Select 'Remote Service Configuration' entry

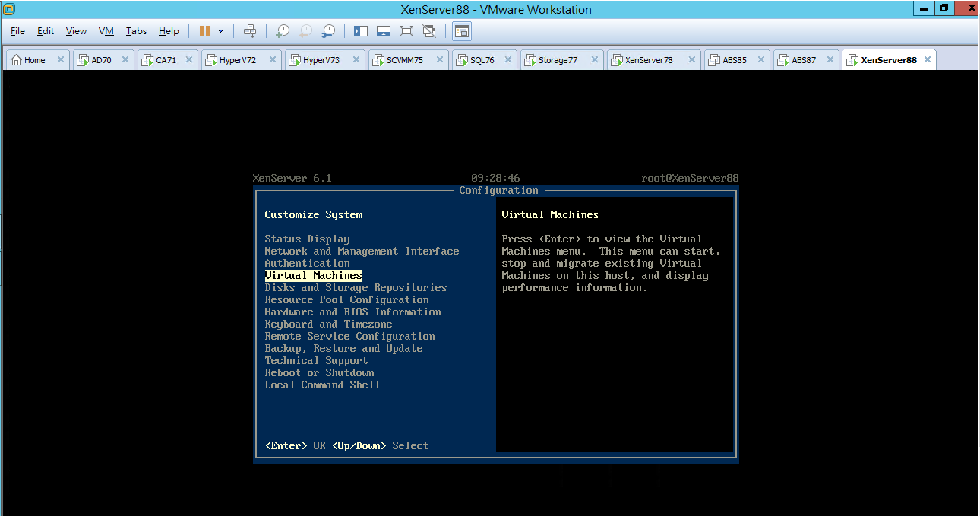(x=349, y=336)
